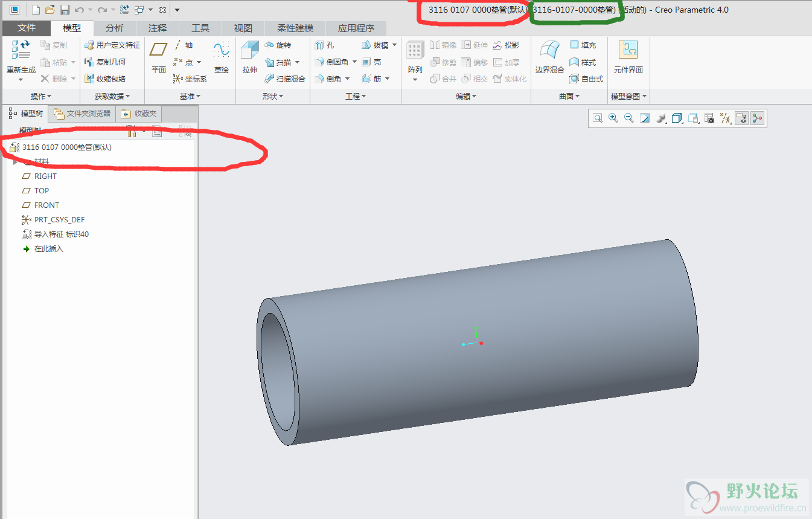Click the 边界混合 (Boundary Blend) tool
The height and width of the screenshot is (519, 812).
point(549,58)
